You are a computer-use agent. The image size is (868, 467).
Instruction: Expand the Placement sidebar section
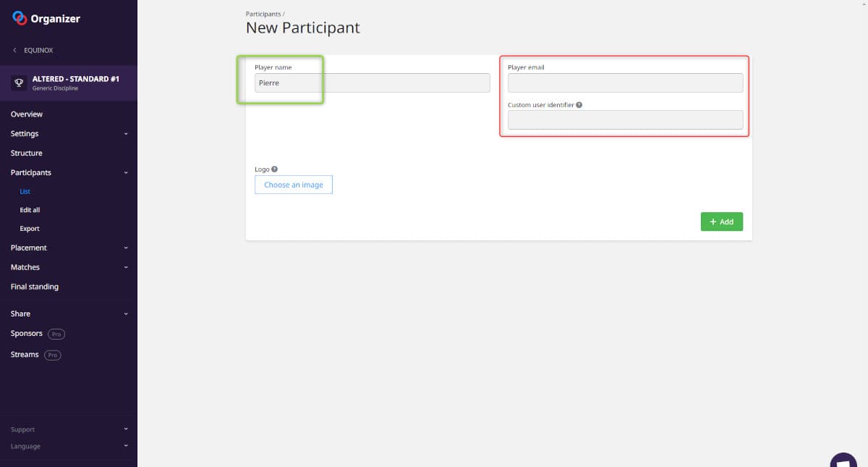click(125, 248)
